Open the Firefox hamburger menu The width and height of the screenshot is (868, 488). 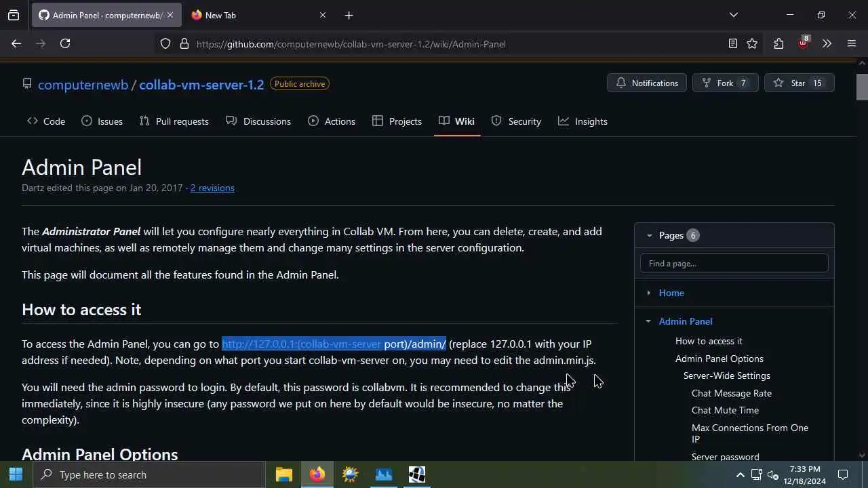tap(852, 44)
